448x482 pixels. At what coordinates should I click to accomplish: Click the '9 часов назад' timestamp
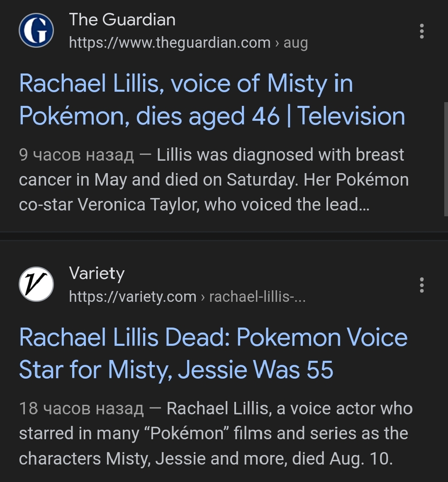pos(77,155)
